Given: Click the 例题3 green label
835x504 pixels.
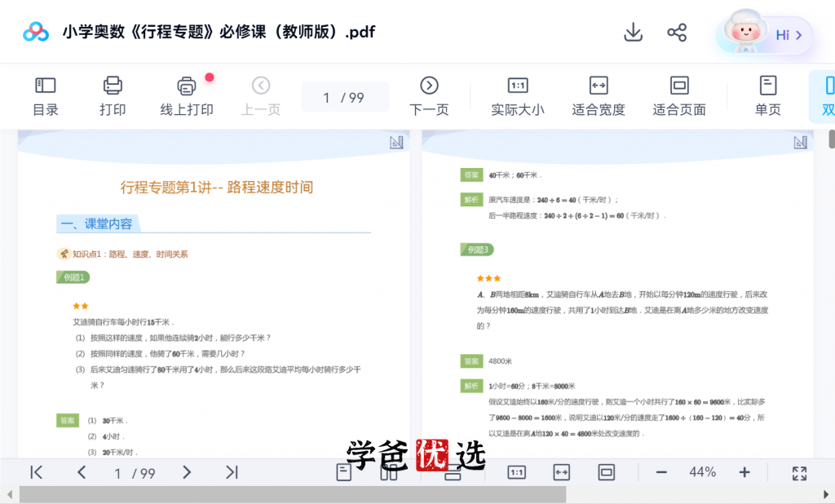Looking at the screenshot, I should (x=477, y=250).
